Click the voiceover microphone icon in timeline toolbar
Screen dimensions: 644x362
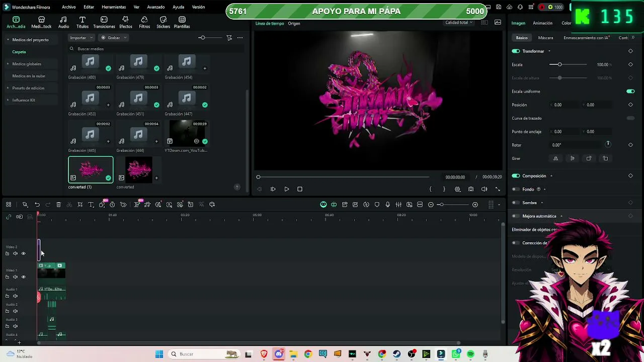click(387, 205)
